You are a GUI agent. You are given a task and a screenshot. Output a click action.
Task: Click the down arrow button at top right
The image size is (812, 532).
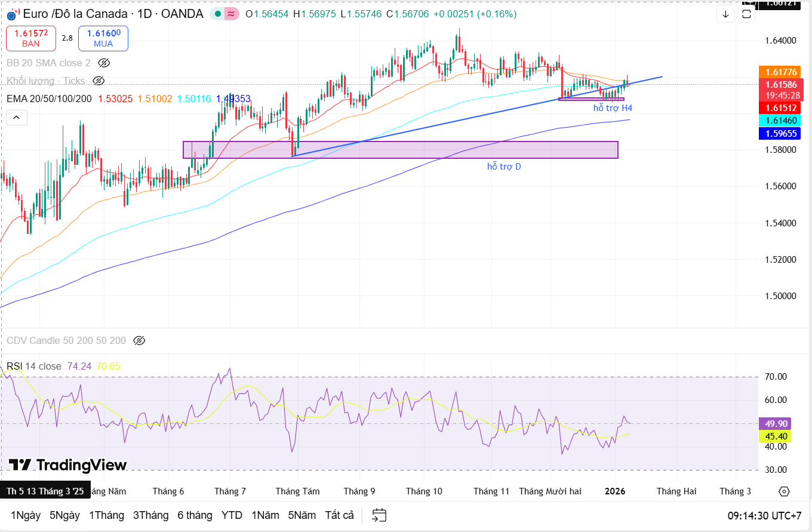pos(725,14)
